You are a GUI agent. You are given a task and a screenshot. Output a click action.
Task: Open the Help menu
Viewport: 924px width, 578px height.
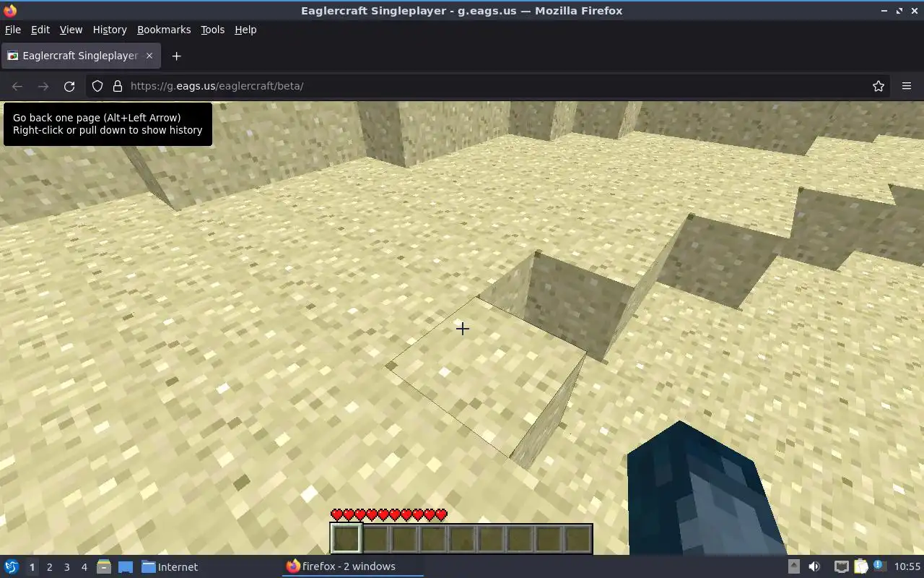[x=245, y=30]
